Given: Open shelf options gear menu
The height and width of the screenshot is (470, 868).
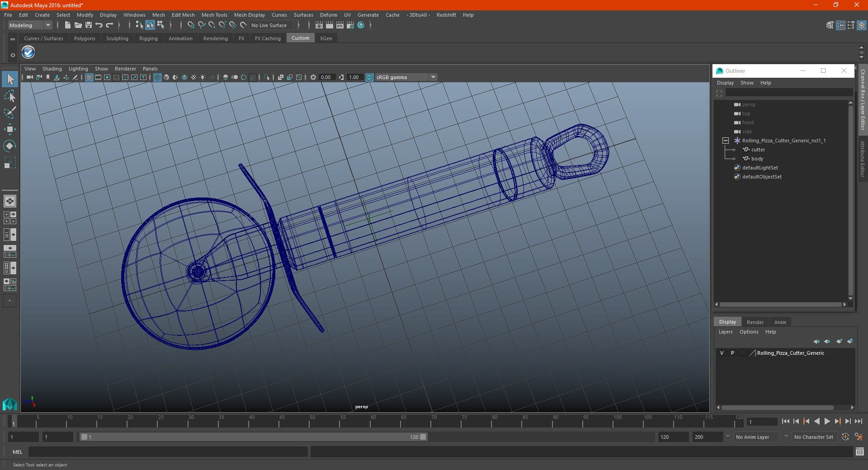Looking at the screenshot, I should [13, 55].
